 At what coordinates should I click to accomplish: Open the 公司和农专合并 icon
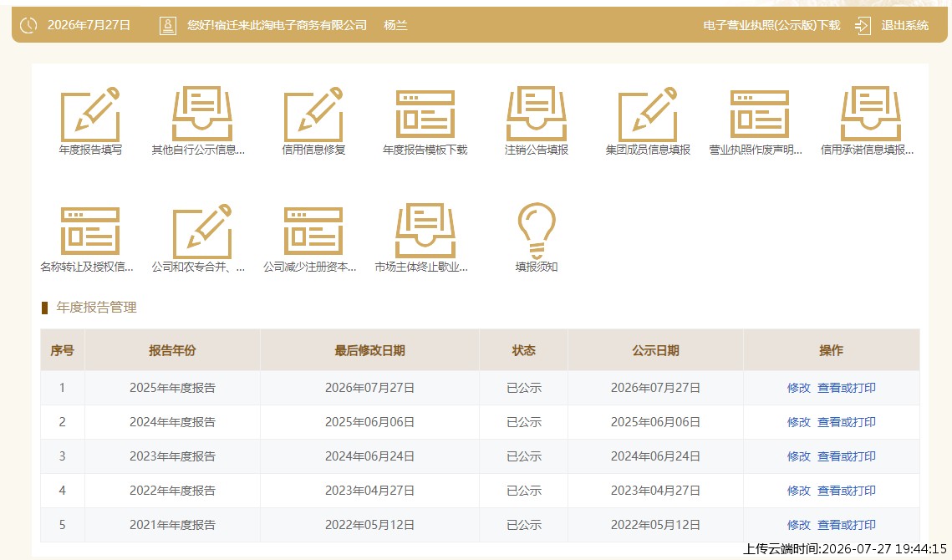click(x=202, y=231)
